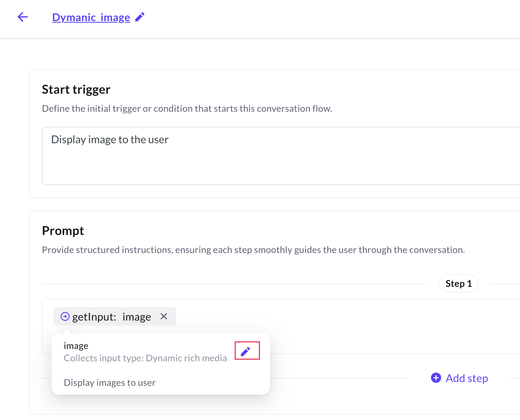Click the Prompt instructions description text
The image size is (520, 420).
click(253, 250)
